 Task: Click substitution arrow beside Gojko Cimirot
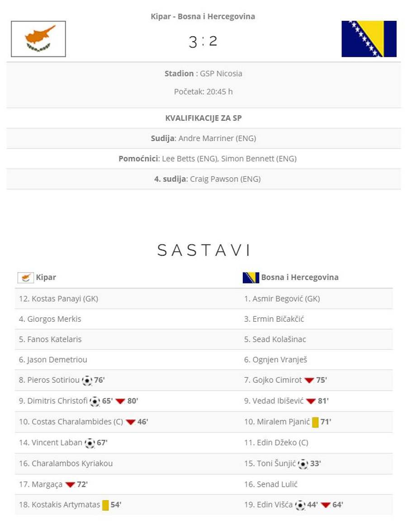pyautogui.click(x=309, y=381)
